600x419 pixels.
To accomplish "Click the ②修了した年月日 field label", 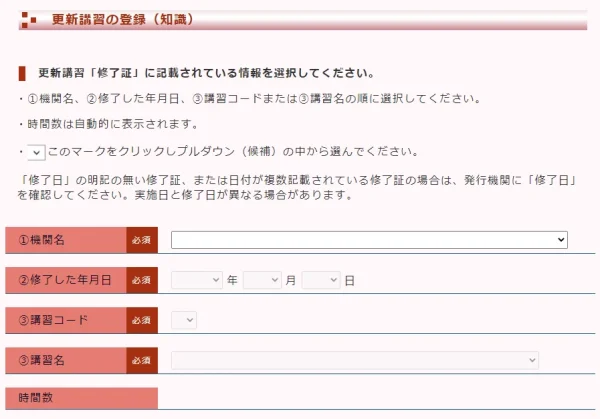I will [66, 281].
